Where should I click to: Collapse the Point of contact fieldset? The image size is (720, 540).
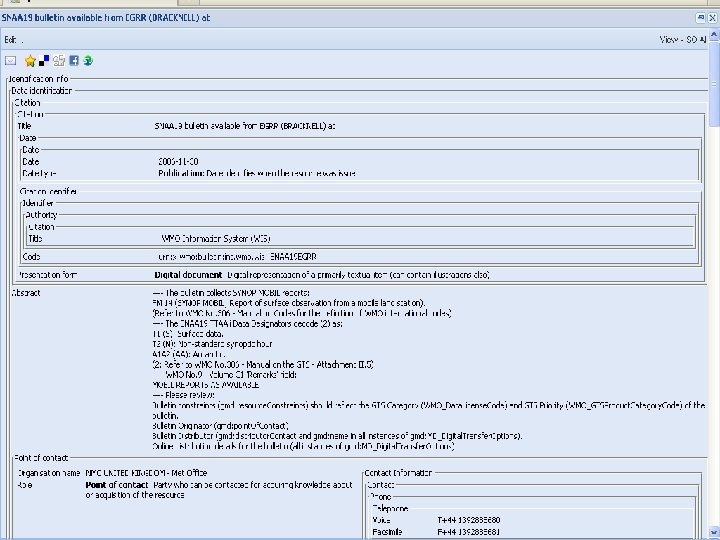click(41, 458)
